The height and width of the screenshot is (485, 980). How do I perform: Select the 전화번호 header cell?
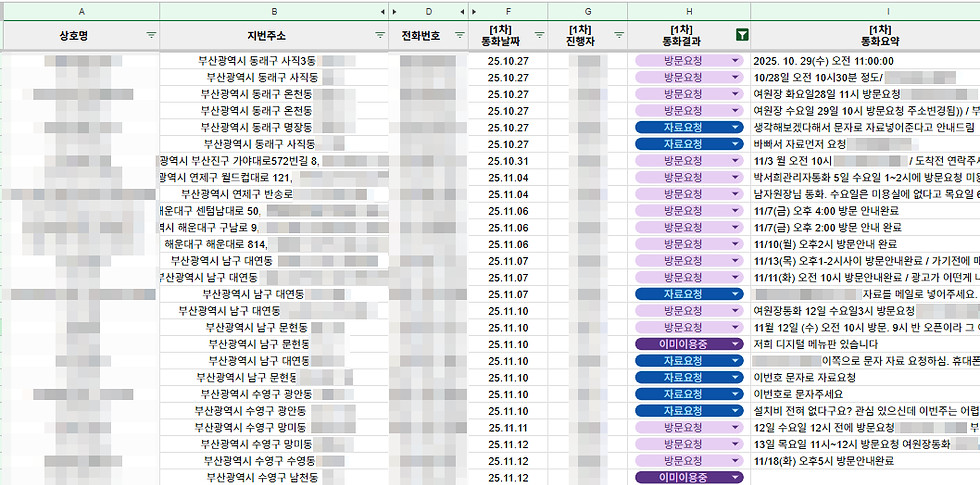tap(428, 36)
